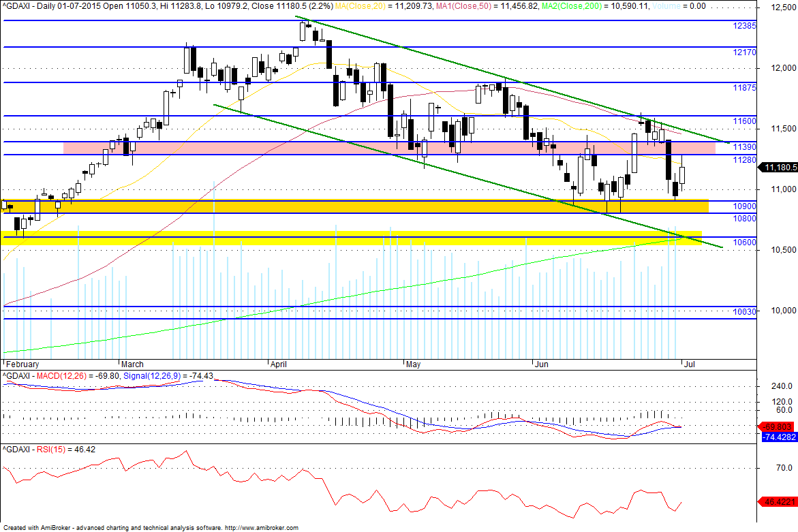Click the 10900 support level label

tap(744, 206)
